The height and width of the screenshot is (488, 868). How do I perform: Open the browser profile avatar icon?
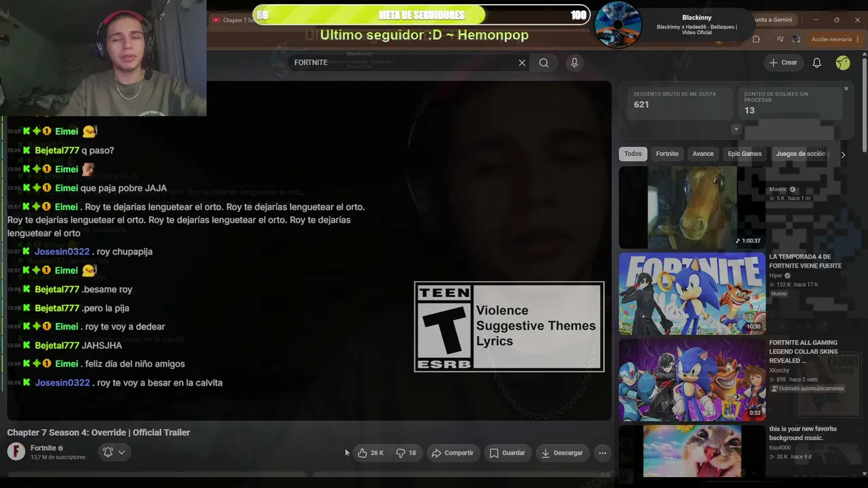pos(796,39)
